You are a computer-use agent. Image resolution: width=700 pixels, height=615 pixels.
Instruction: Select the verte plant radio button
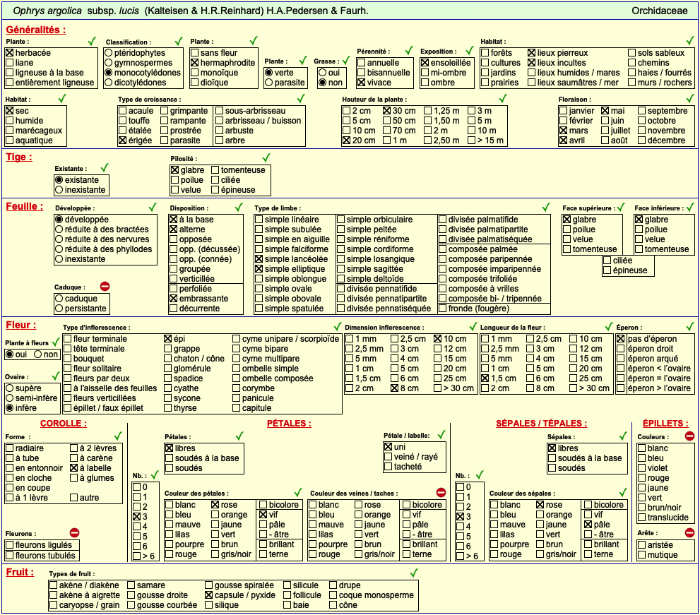(x=268, y=73)
